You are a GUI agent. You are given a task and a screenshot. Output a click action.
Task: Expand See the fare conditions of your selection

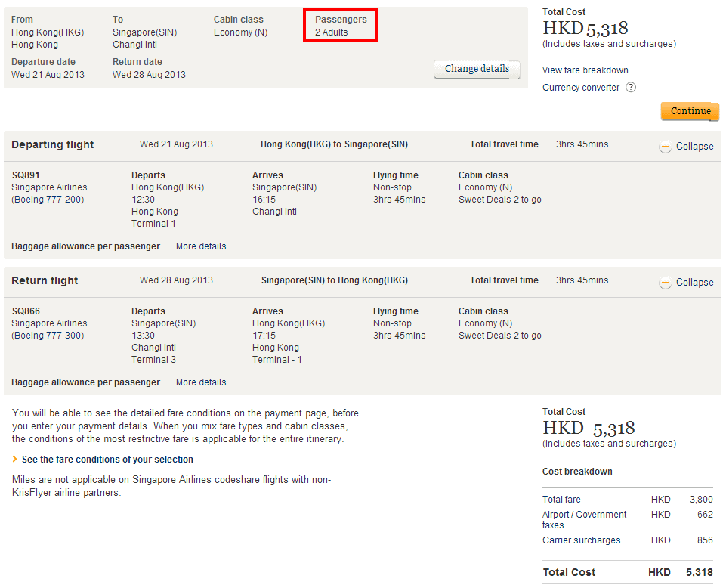tap(107, 460)
